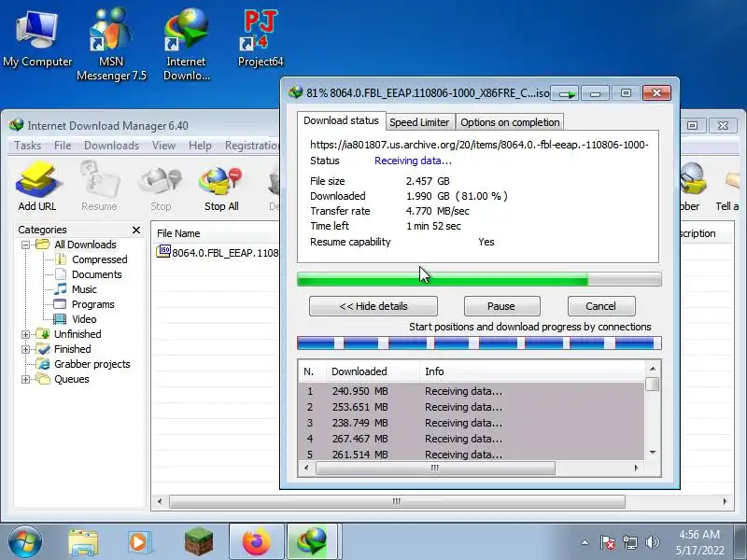
Task: Click the Hide details button
Action: tap(373, 306)
